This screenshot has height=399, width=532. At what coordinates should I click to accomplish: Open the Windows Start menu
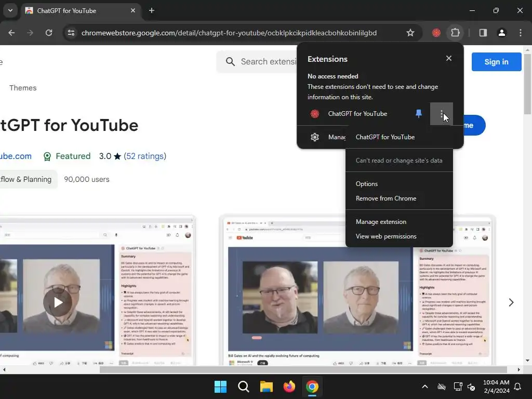tap(220, 387)
